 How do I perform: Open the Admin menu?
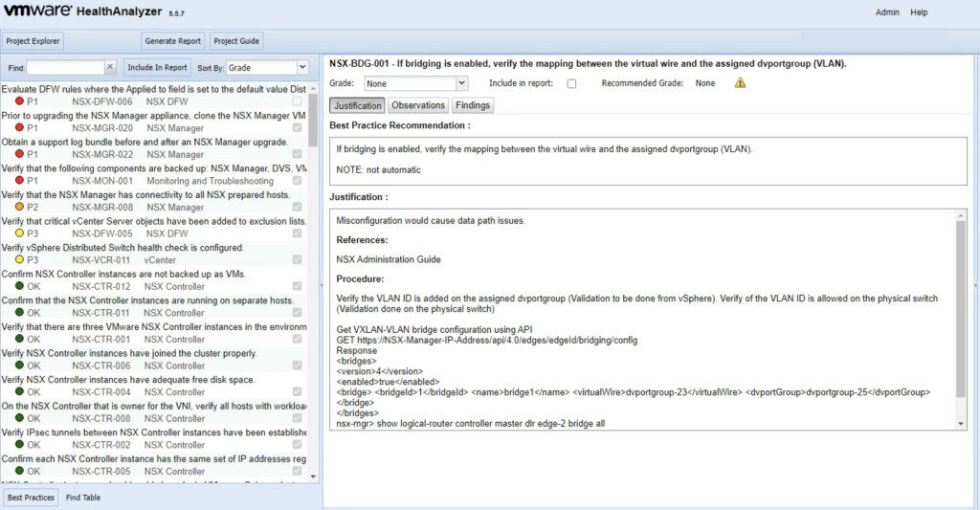point(887,11)
